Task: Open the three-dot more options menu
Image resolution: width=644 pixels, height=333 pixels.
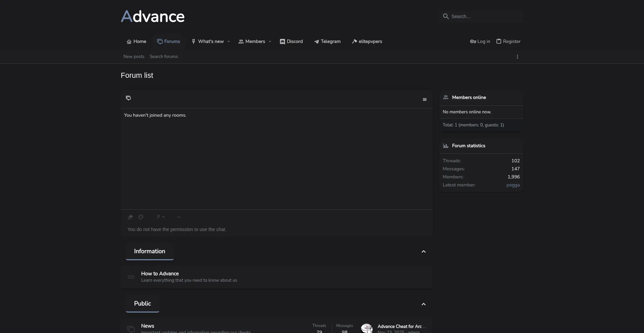Action: (x=518, y=57)
